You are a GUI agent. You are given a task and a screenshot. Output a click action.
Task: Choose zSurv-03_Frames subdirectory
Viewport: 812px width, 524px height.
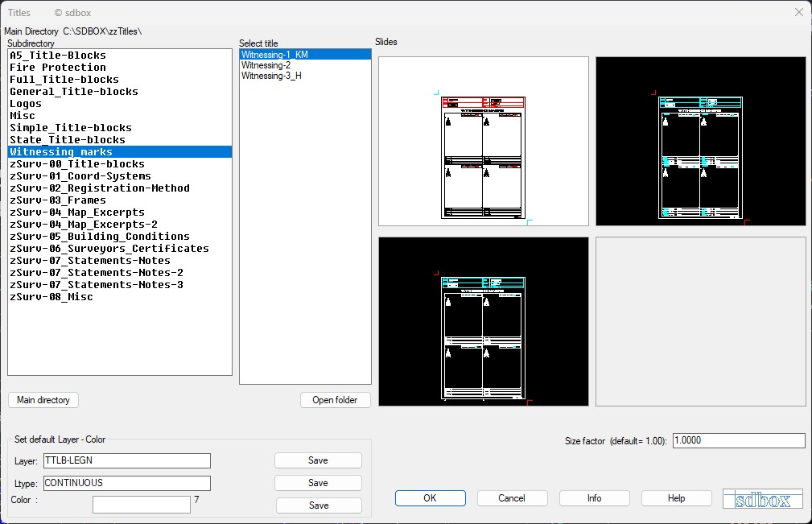click(120, 200)
